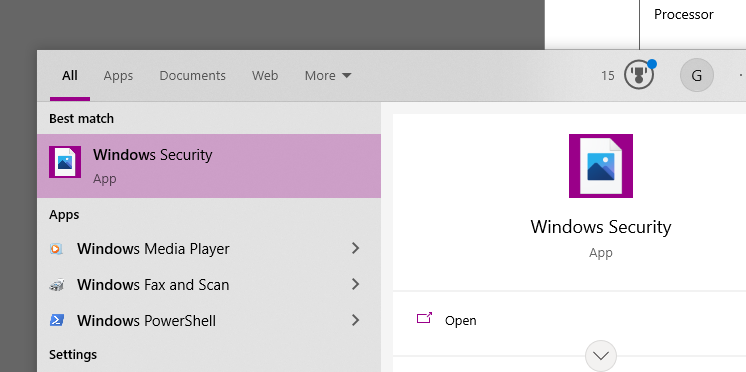Switch to the All search tab
This screenshot has width=746, height=372.
pyautogui.click(x=69, y=76)
